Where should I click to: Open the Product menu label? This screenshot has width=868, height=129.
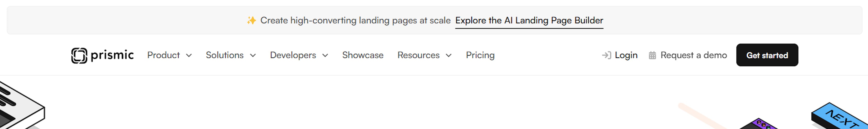[163, 55]
